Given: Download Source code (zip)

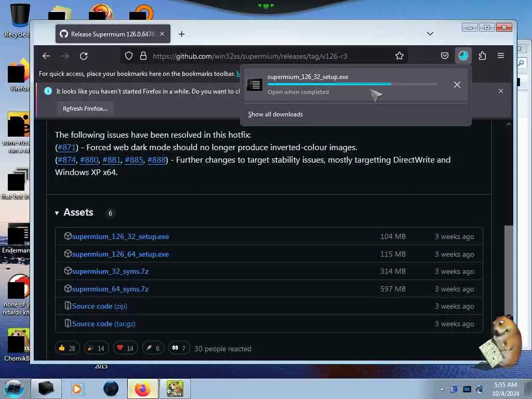Looking at the screenshot, I should [99, 306].
